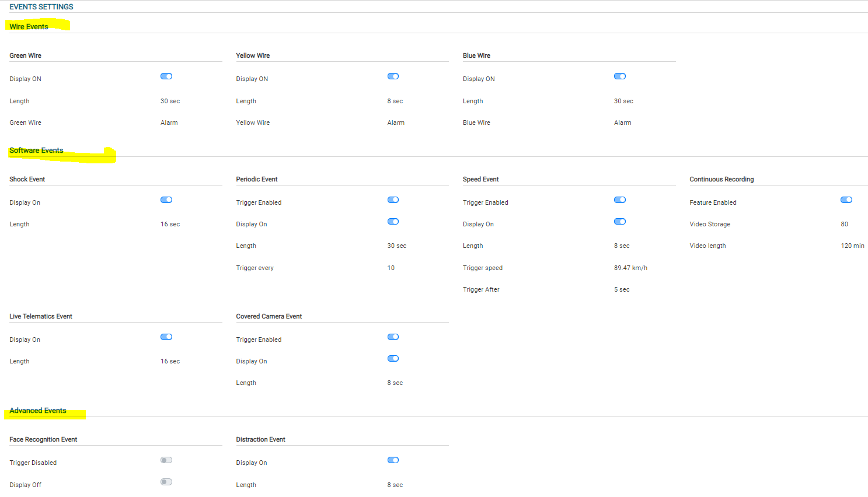Click the Trigger every label
868x497 pixels.
coord(255,268)
